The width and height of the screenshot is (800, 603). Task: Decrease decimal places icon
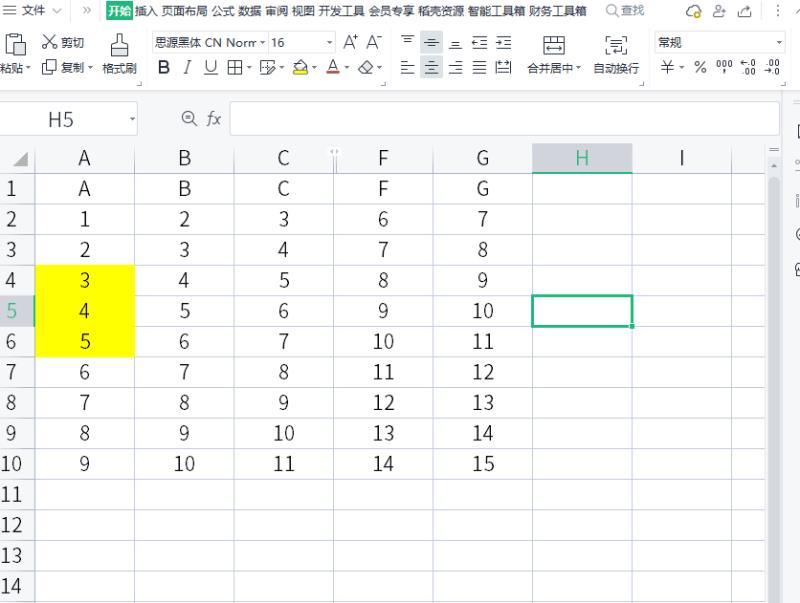[772, 67]
